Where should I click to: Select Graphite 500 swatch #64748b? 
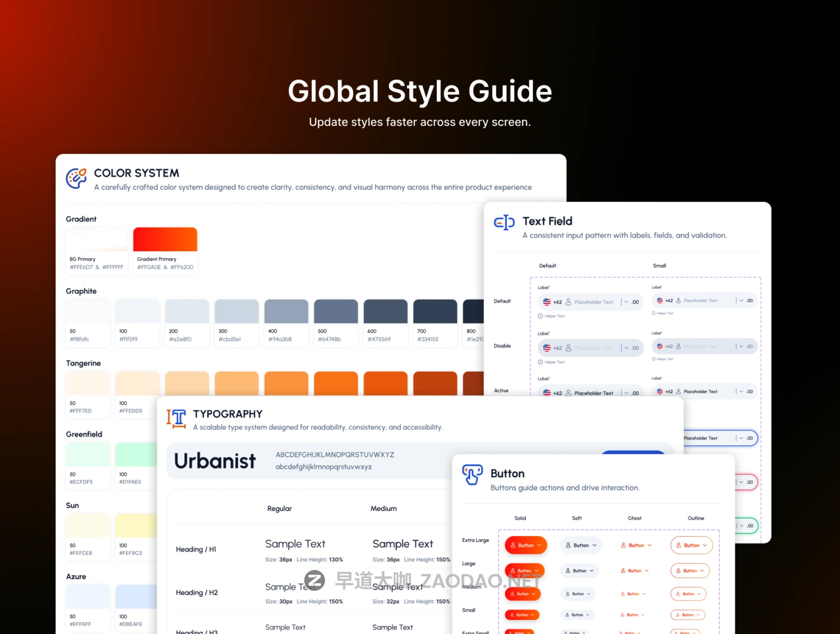point(335,311)
